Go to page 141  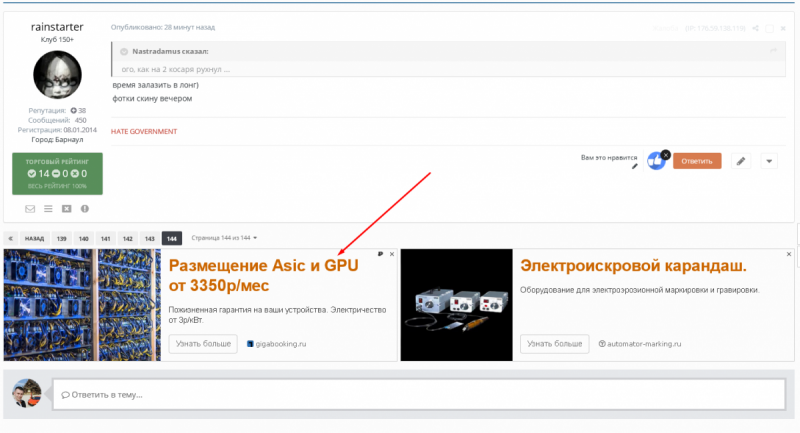pos(106,238)
